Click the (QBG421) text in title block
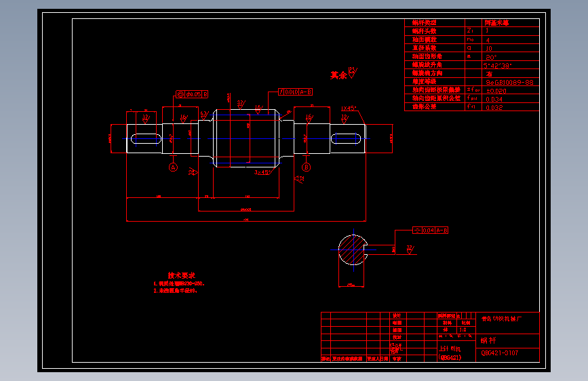This screenshot has width=588, height=381. click(450, 357)
